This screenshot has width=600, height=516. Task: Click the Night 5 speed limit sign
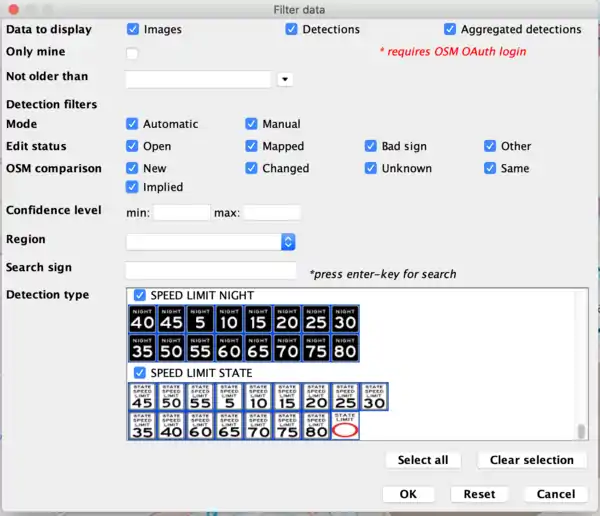tap(201, 319)
